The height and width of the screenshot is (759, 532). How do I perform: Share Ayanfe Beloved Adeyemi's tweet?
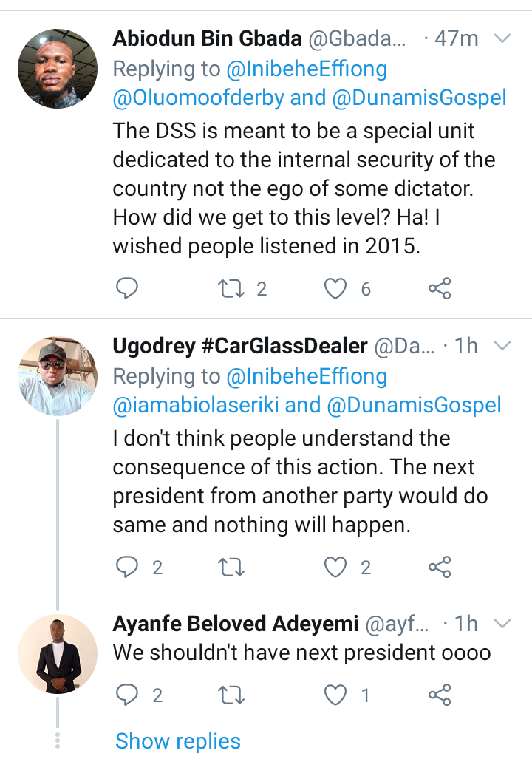pyautogui.click(x=440, y=695)
